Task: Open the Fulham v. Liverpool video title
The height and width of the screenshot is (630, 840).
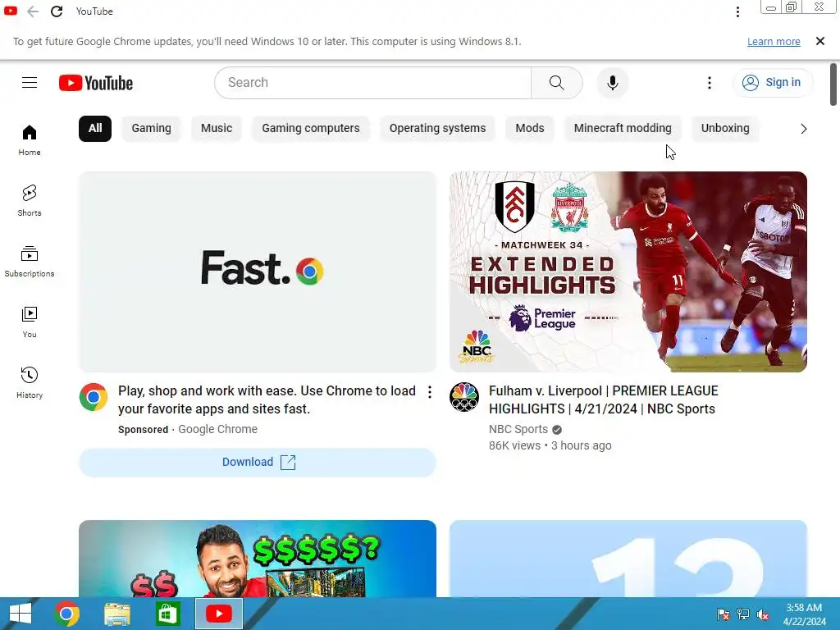Action: pos(603,399)
